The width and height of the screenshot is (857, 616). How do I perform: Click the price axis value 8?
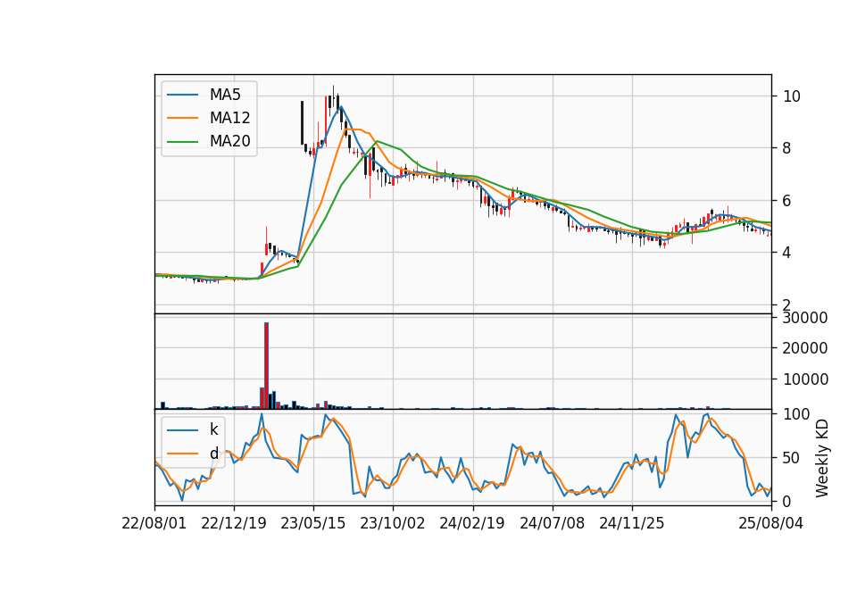tap(787, 148)
